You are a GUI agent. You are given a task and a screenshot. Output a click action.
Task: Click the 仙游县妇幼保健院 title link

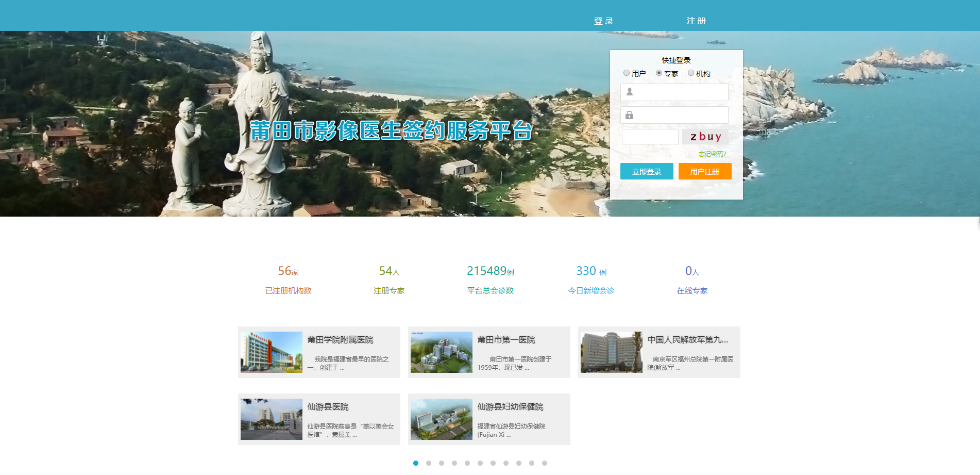pos(510,407)
